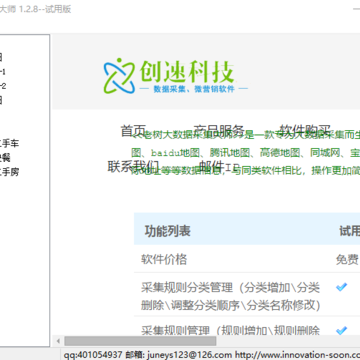Open the 软件购买 link
The height and width of the screenshot is (360, 360).
point(305,130)
